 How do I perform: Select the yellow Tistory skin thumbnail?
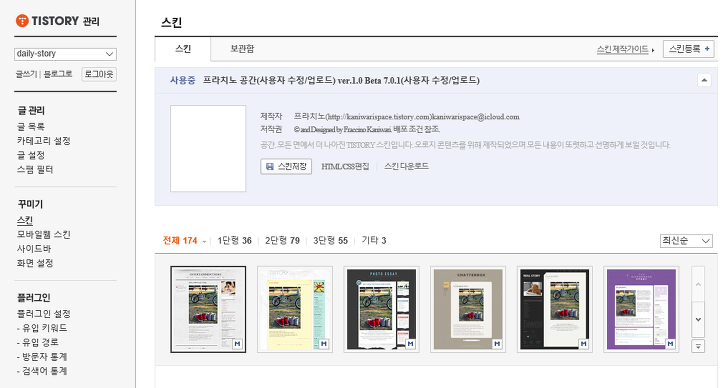pos(295,309)
